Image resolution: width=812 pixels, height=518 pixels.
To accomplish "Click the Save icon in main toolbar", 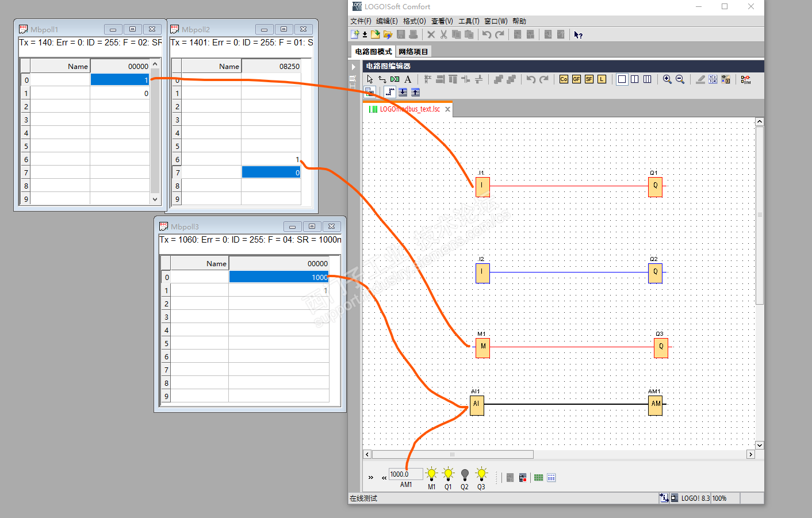I will (x=401, y=34).
